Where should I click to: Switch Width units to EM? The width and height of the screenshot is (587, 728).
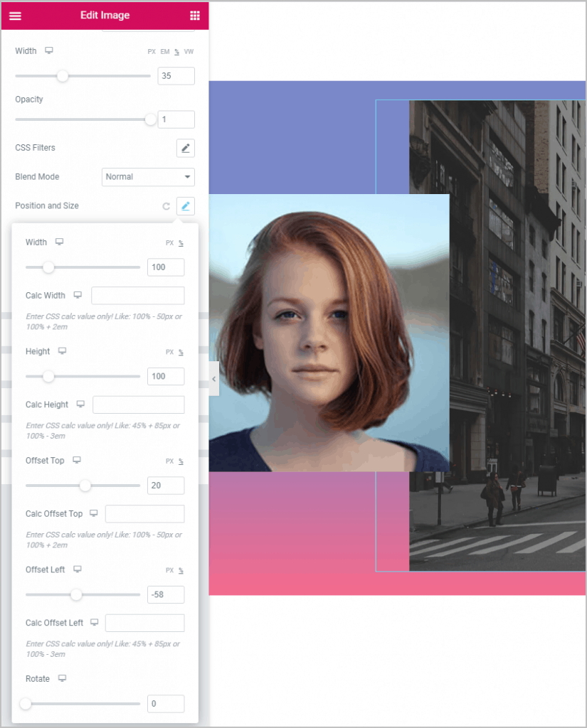tap(164, 51)
